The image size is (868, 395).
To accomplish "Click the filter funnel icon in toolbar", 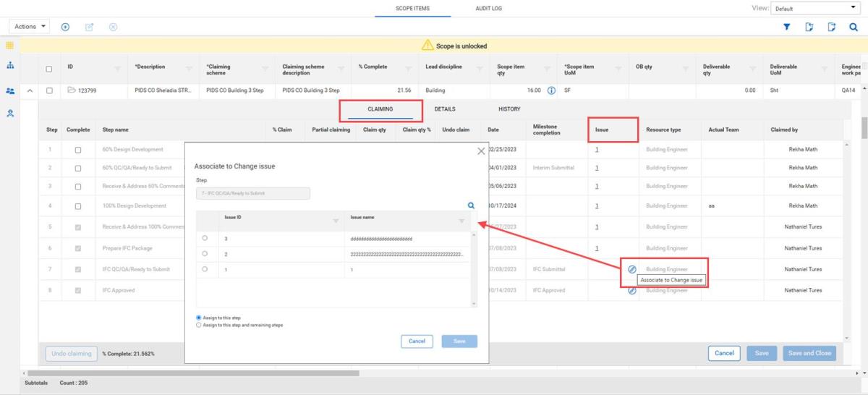I will click(x=787, y=27).
